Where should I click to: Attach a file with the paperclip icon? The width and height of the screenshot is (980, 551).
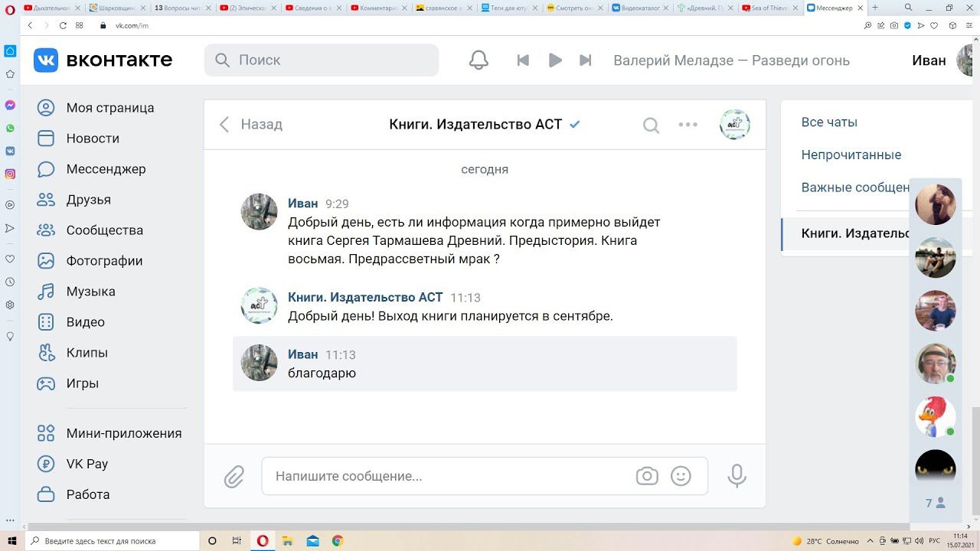(x=234, y=477)
